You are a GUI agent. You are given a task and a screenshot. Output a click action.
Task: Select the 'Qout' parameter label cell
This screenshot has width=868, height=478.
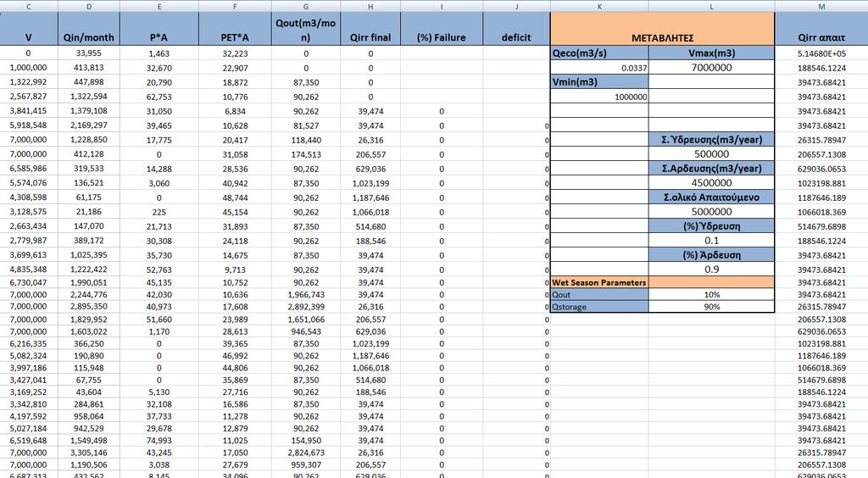[x=599, y=294]
